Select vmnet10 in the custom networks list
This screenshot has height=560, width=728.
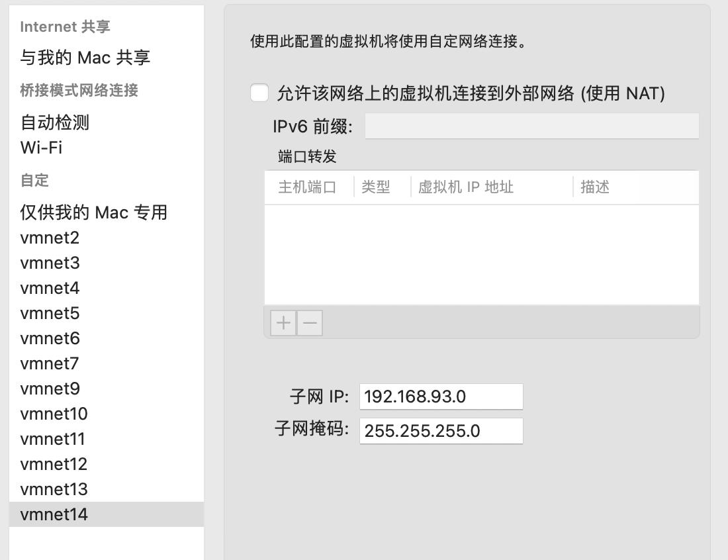coord(54,414)
